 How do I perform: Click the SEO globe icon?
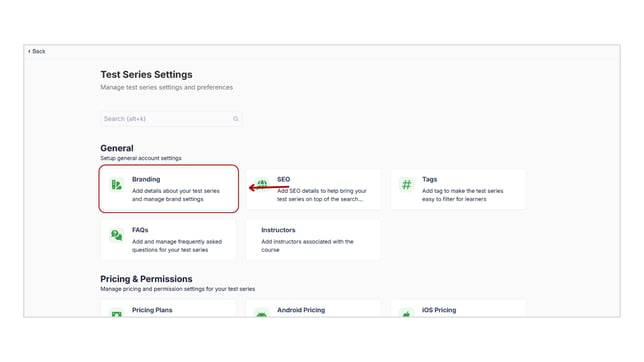pyautogui.click(x=262, y=183)
